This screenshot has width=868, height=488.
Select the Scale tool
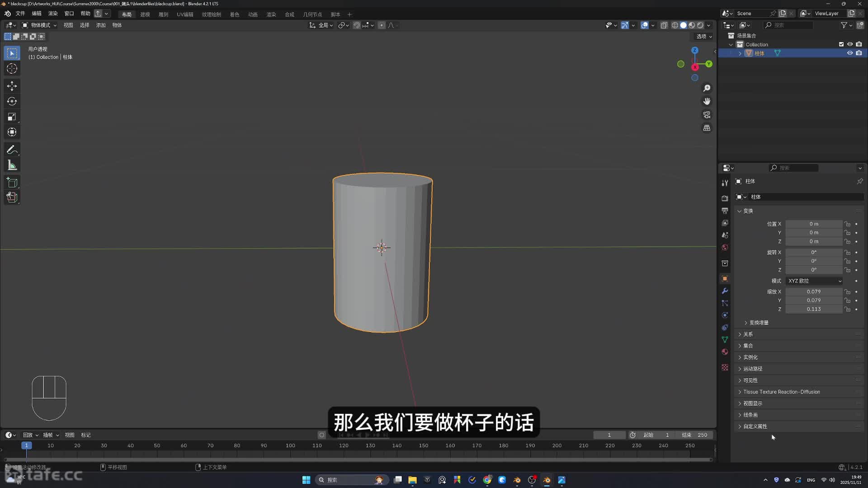(12, 117)
